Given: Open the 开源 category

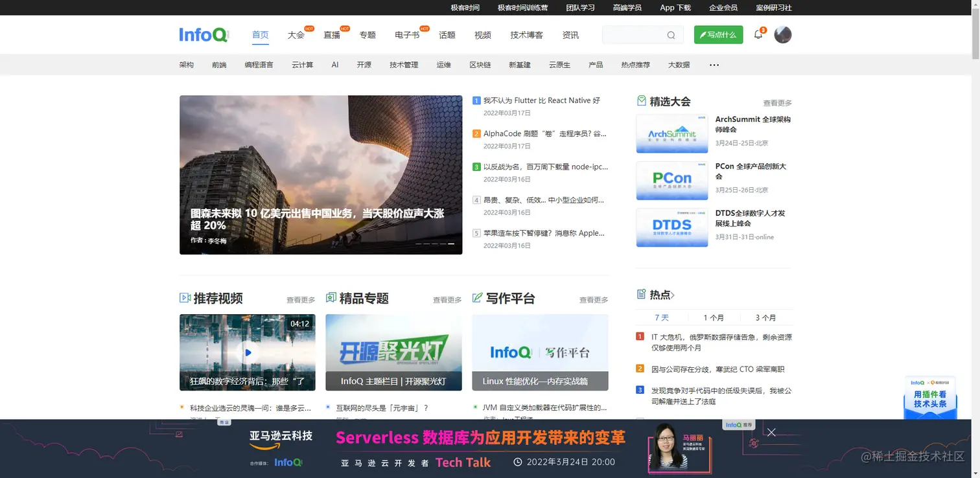Looking at the screenshot, I should 364,65.
